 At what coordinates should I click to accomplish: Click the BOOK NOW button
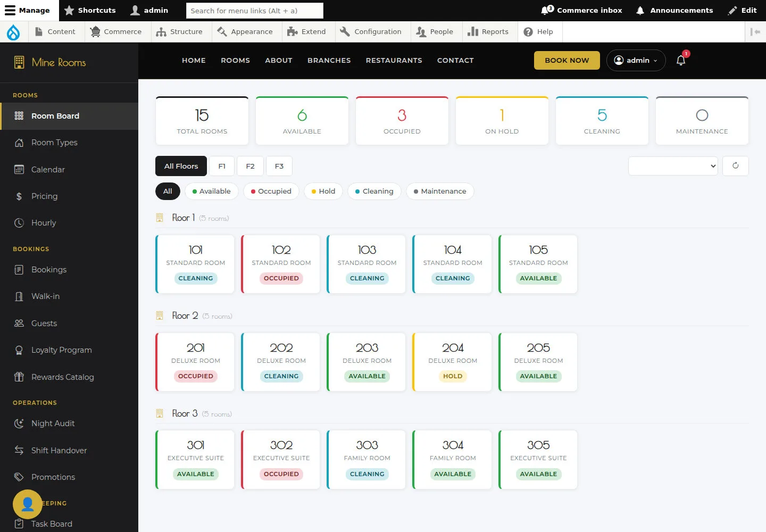tap(567, 60)
